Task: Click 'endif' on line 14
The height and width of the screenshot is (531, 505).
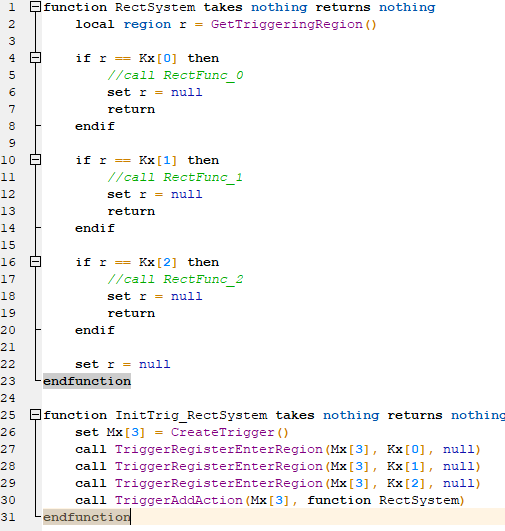Action: coord(95,228)
